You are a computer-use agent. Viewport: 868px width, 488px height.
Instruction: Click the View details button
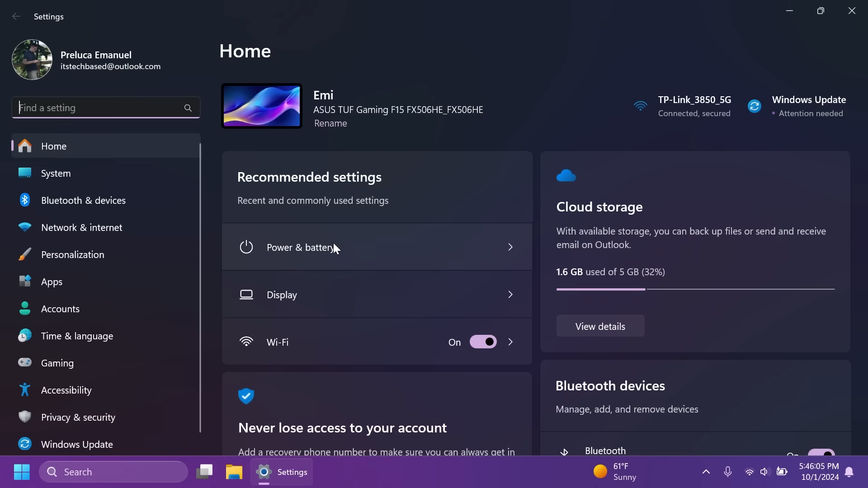(600, 326)
